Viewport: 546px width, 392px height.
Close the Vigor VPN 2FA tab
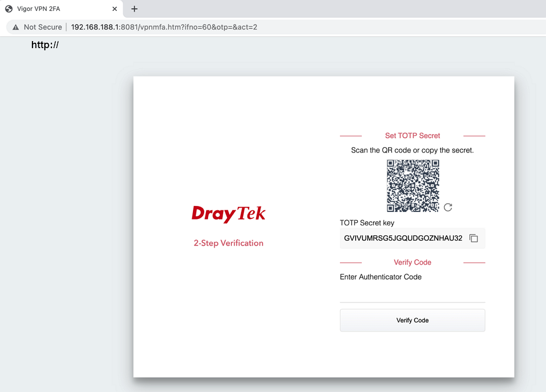point(115,9)
